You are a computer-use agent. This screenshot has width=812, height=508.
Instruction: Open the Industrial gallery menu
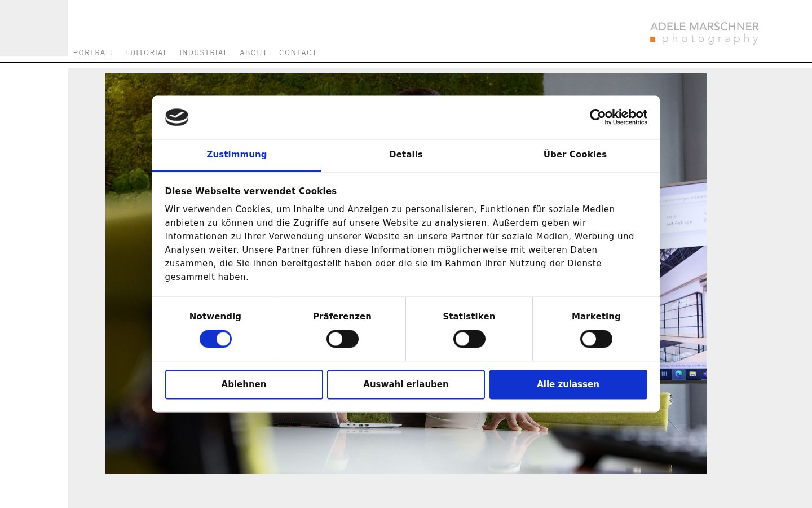(x=204, y=52)
